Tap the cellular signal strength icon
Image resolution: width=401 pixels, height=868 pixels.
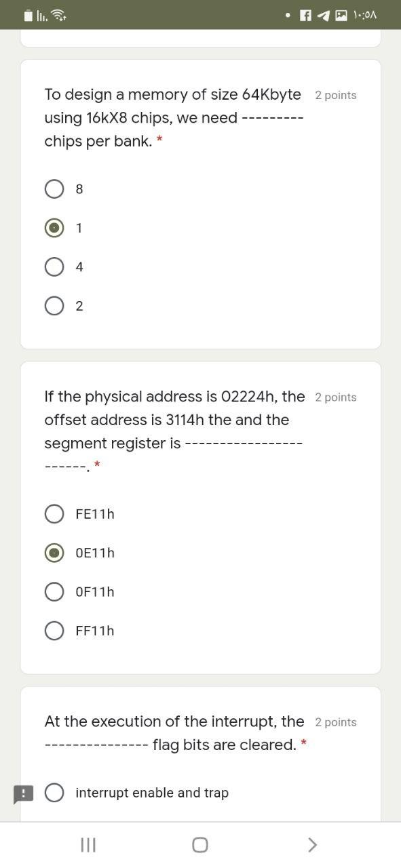coord(43,14)
